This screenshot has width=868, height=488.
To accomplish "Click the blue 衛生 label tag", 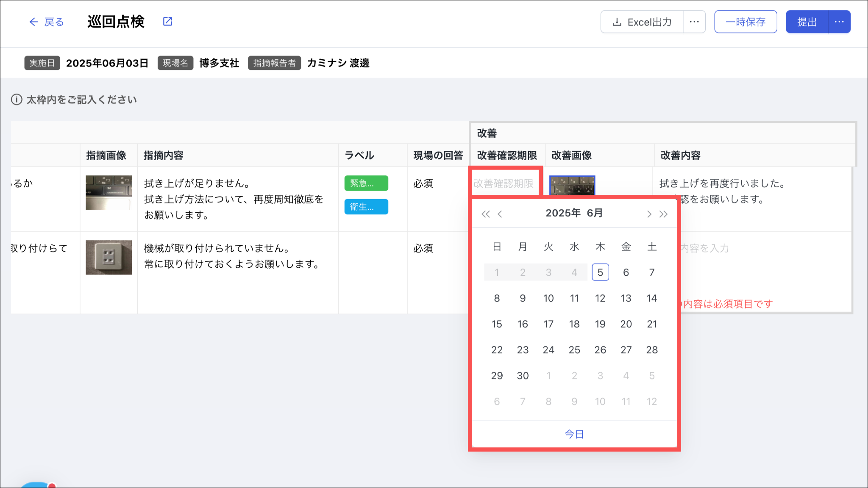I will click(x=366, y=207).
